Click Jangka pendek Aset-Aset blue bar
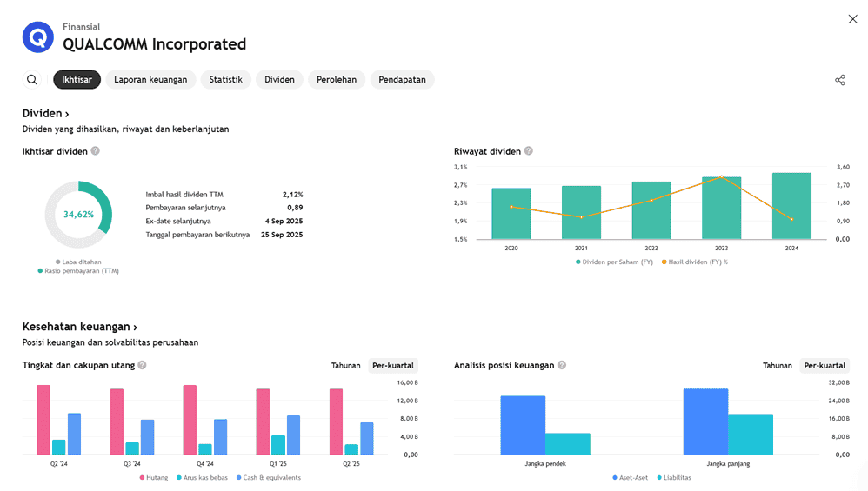This screenshot has width=868, height=491. 523,425
